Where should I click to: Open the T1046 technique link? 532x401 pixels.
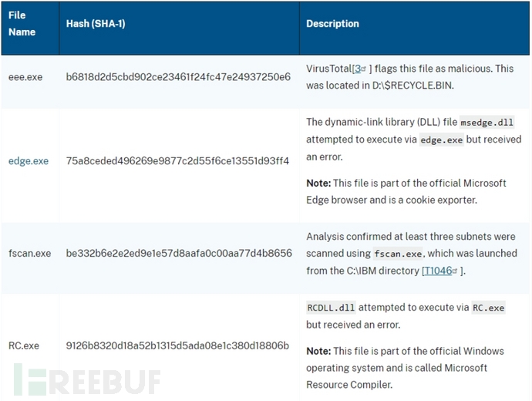438,271
